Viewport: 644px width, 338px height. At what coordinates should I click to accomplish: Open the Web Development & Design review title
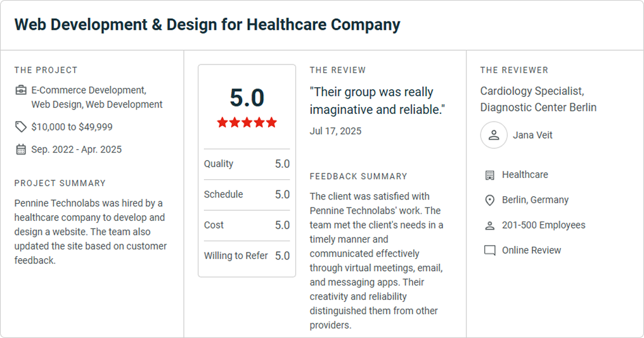pyautogui.click(x=207, y=25)
